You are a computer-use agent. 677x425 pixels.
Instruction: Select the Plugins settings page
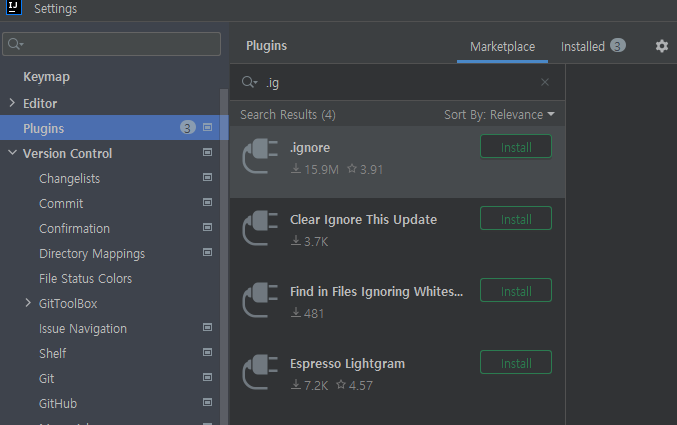click(x=114, y=128)
